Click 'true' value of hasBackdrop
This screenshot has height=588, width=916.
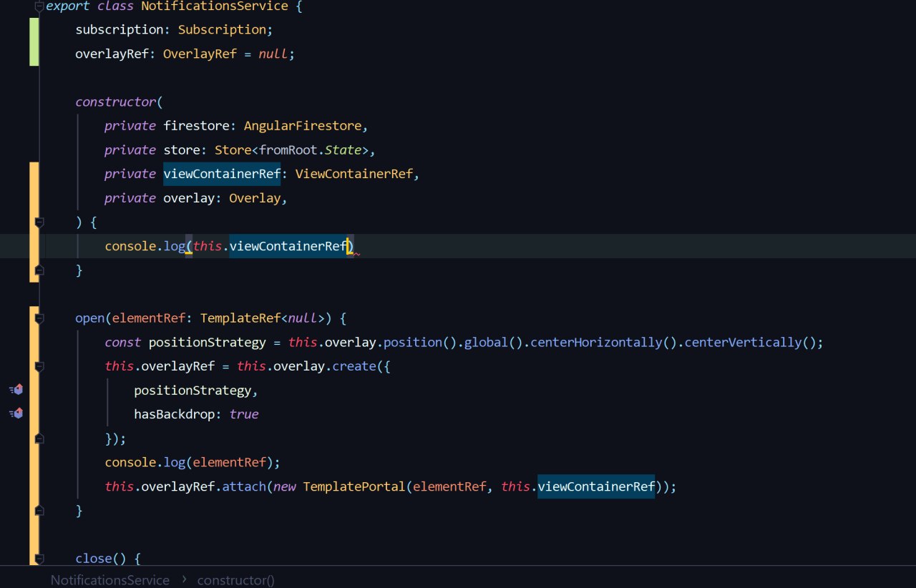point(244,414)
